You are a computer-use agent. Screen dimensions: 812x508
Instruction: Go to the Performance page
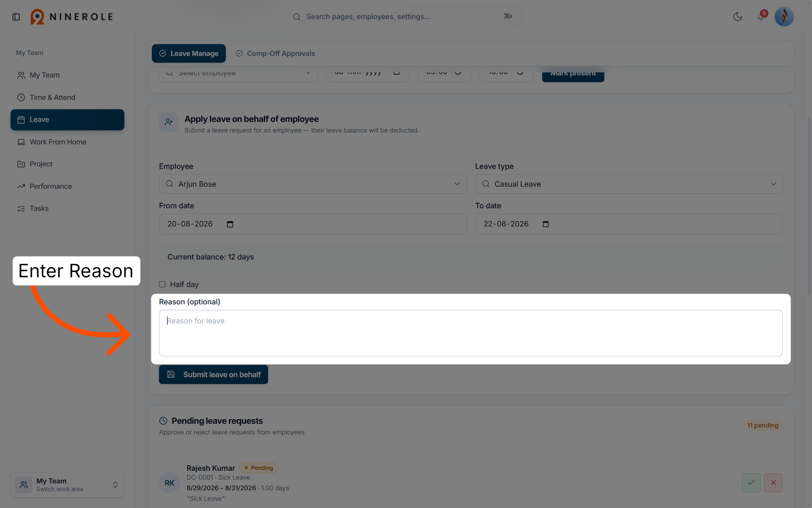click(x=67, y=186)
